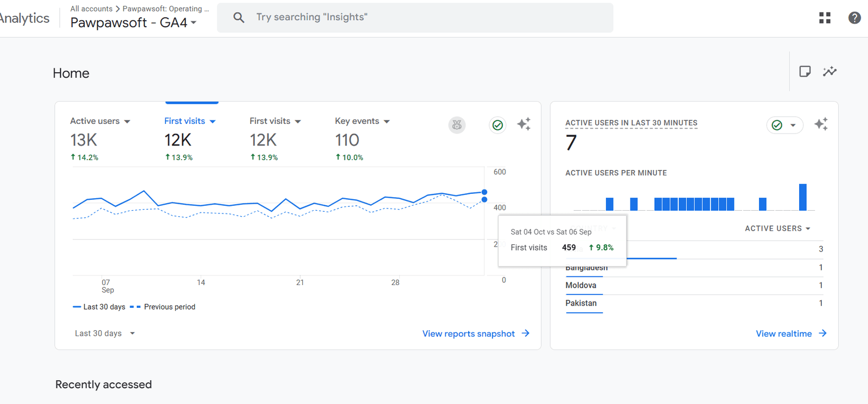Select the highlighted First visits metric tab
This screenshot has width=868, height=404.
190,121
